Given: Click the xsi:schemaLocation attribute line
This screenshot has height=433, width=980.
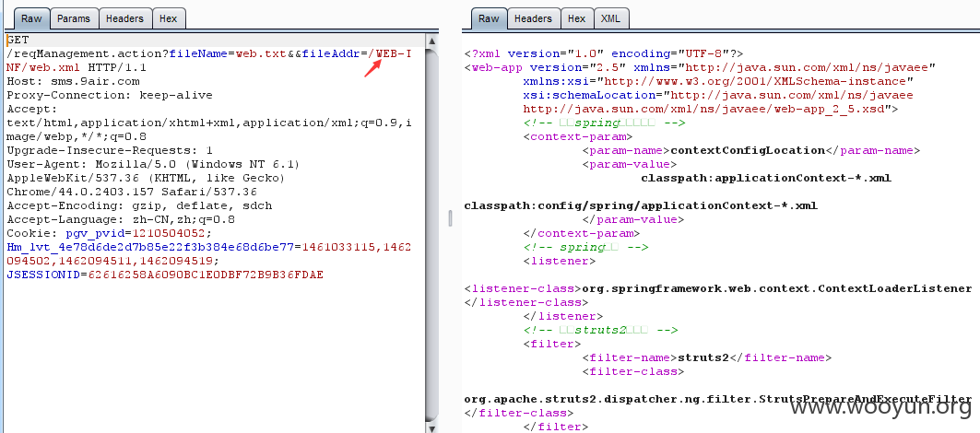Looking at the screenshot, I should 718,95.
